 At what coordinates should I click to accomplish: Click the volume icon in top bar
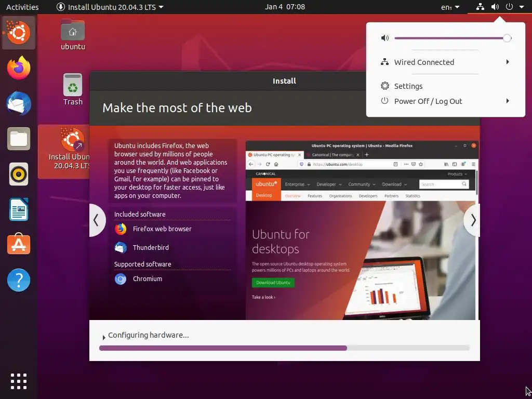(495, 7)
